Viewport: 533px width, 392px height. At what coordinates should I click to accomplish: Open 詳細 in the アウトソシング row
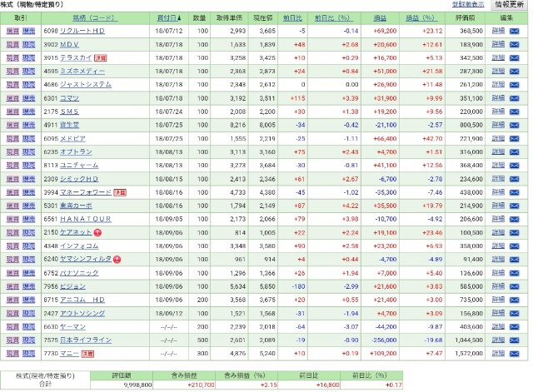(x=498, y=313)
